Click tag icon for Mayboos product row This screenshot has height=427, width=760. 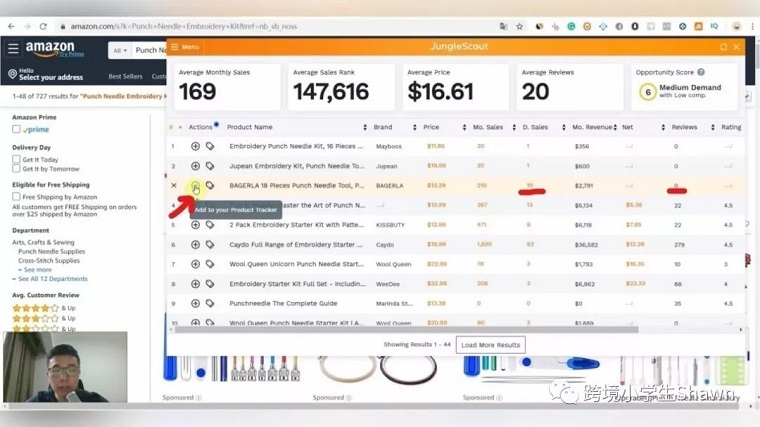click(x=210, y=146)
